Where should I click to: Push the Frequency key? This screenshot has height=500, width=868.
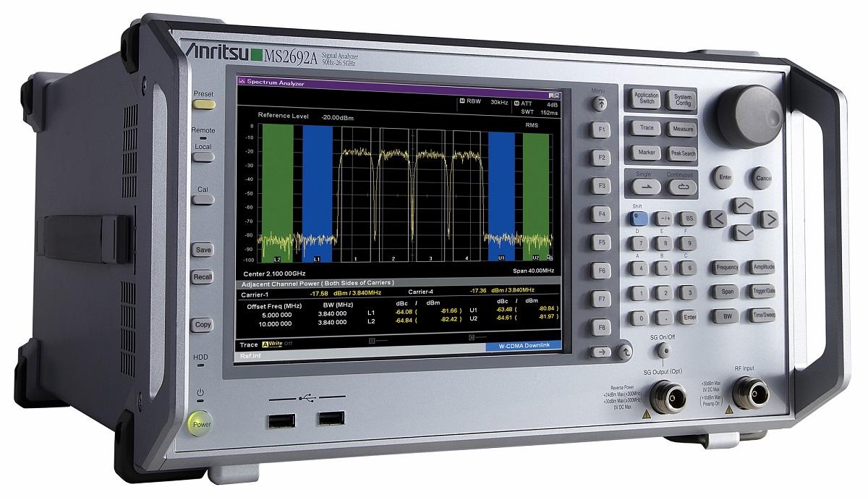[x=727, y=267]
